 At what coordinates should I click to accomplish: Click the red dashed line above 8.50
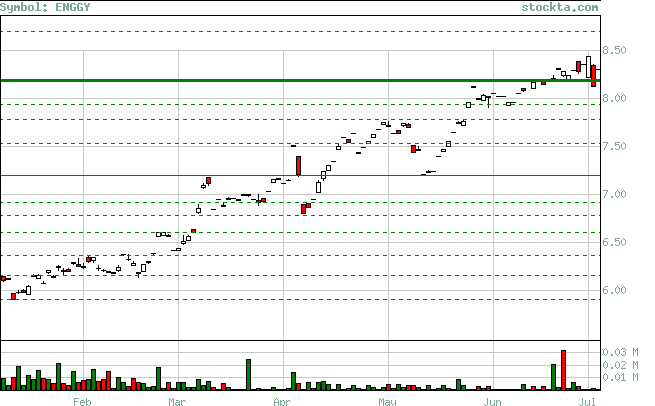pos(300,31)
